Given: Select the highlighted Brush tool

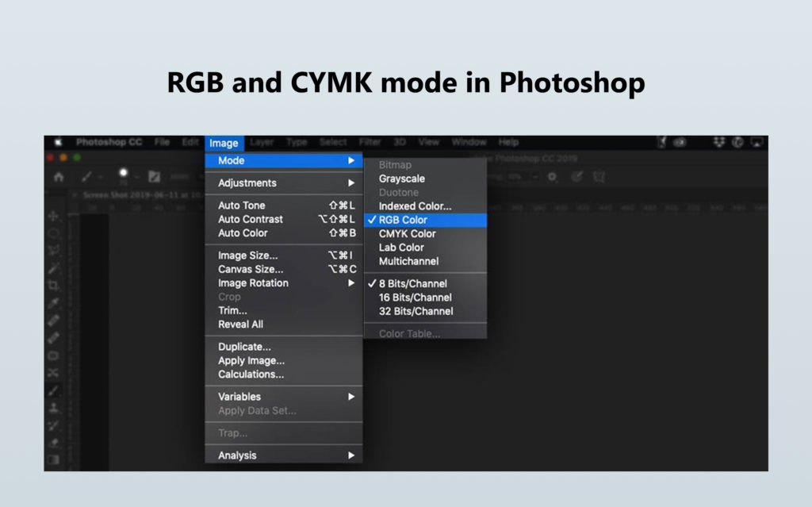Looking at the screenshot, I should tap(53, 390).
